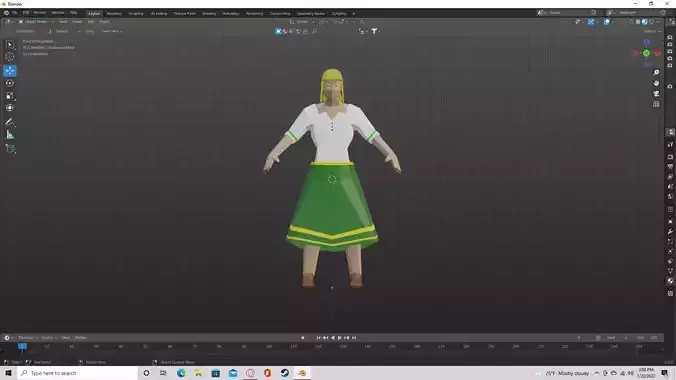
Task: Add a new workspace with the plus tab
Action: coord(354,13)
